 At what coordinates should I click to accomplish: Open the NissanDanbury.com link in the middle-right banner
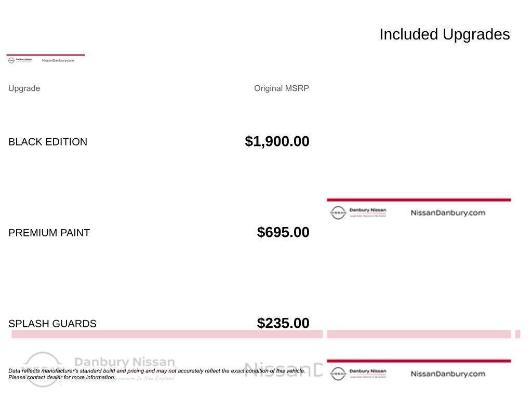[x=448, y=212]
